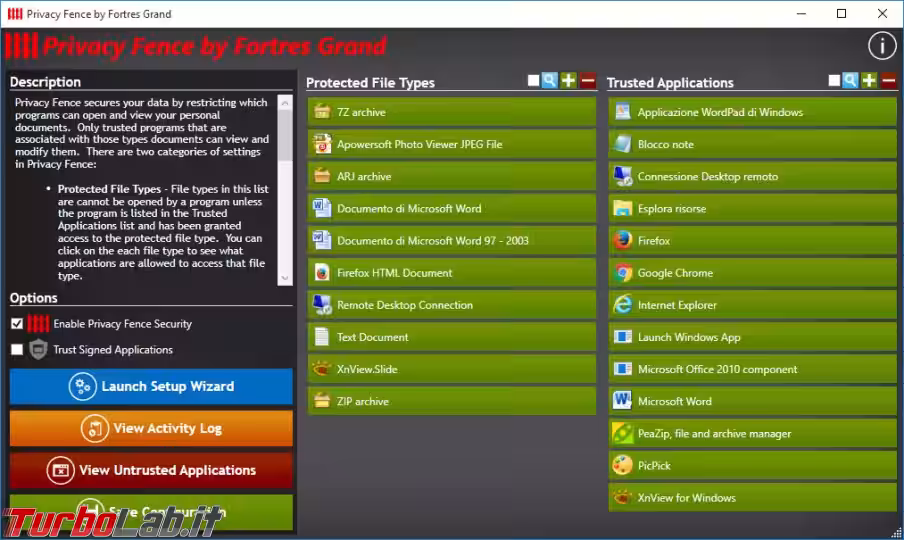Select the ARJ archive file type

452,176
